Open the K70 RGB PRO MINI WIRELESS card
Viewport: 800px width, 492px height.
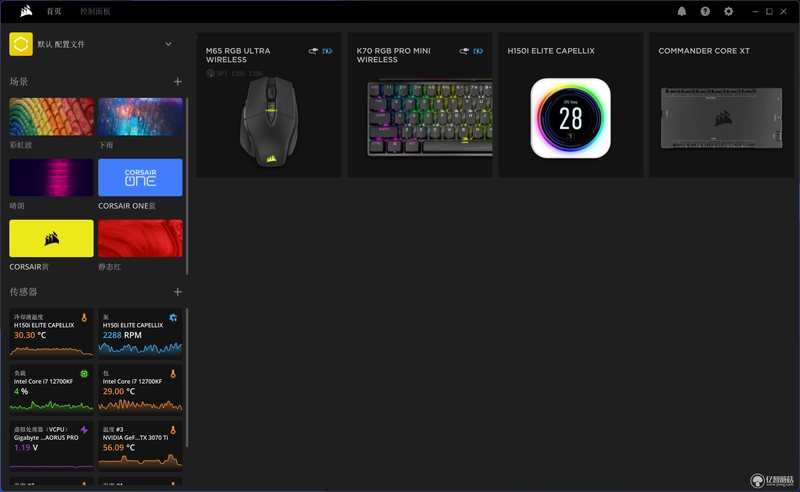coord(420,105)
